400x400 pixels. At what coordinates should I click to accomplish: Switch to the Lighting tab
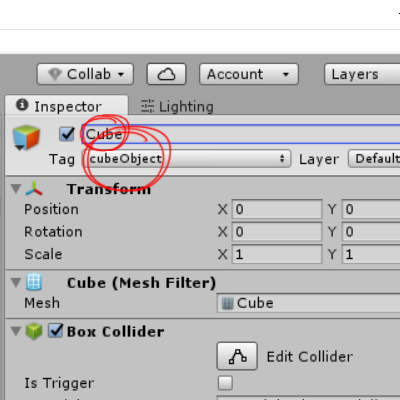pyautogui.click(x=177, y=106)
